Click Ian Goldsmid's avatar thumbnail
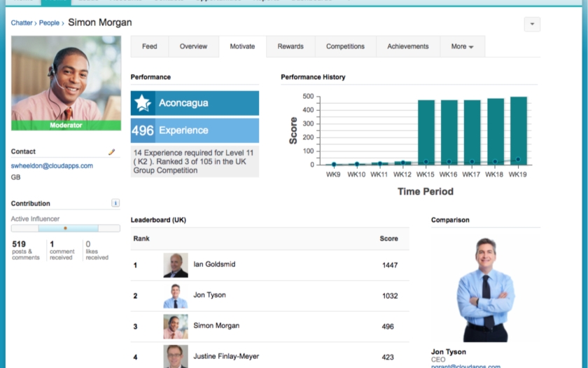588x368 pixels. tap(176, 266)
